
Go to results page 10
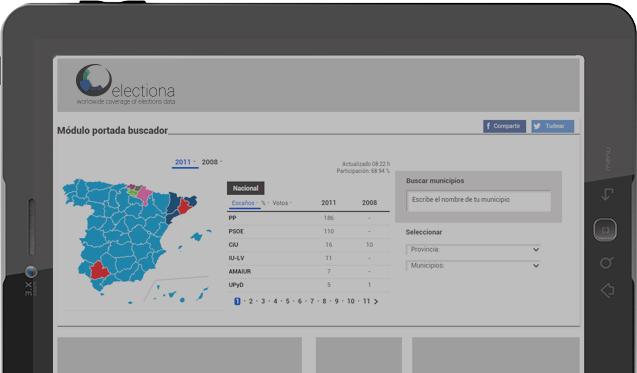[351, 301]
